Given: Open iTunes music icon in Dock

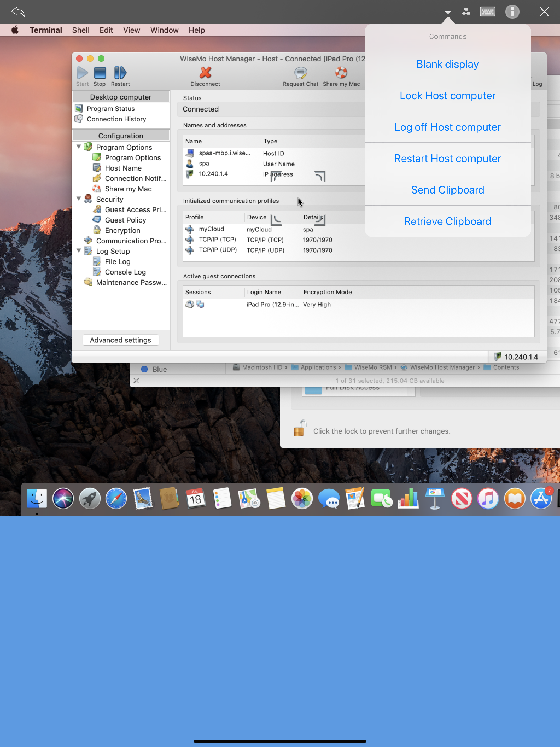Looking at the screenshot, I should [488, 498].
